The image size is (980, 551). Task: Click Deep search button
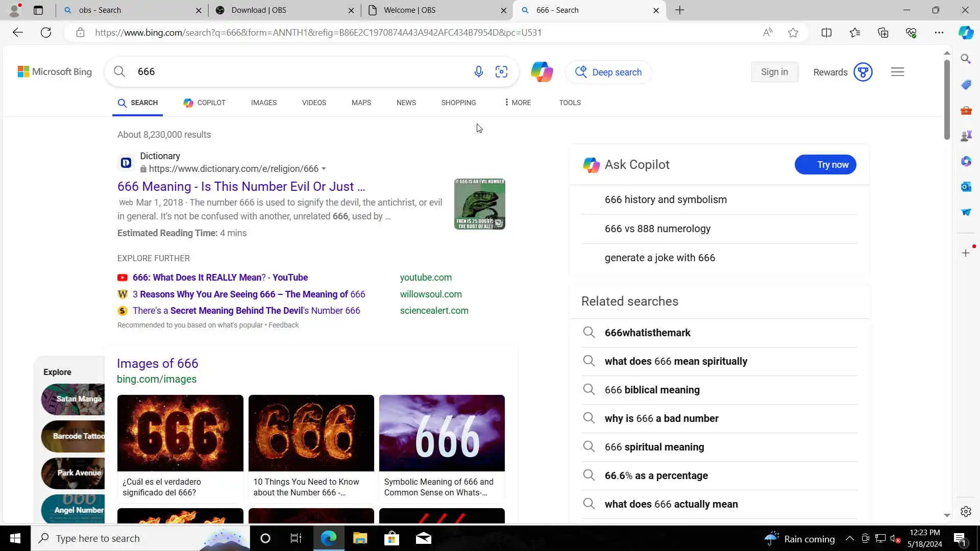pos(608,72)
